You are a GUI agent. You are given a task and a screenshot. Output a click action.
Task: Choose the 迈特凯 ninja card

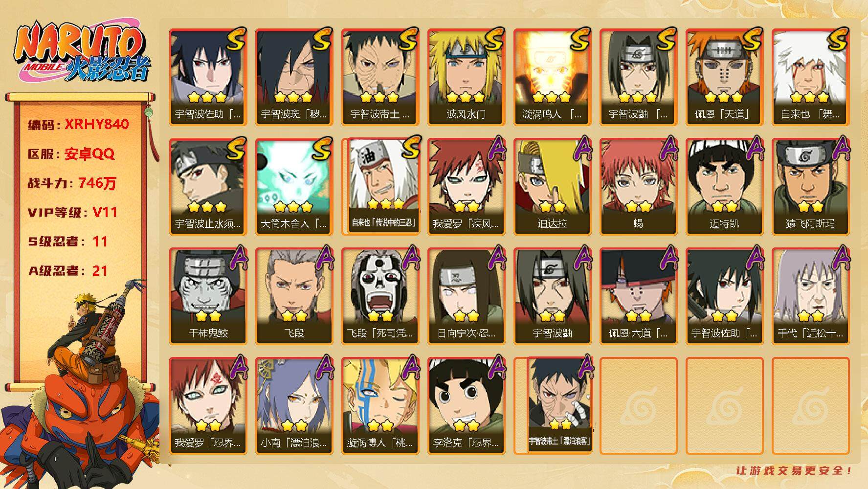[x=724, y=187]
